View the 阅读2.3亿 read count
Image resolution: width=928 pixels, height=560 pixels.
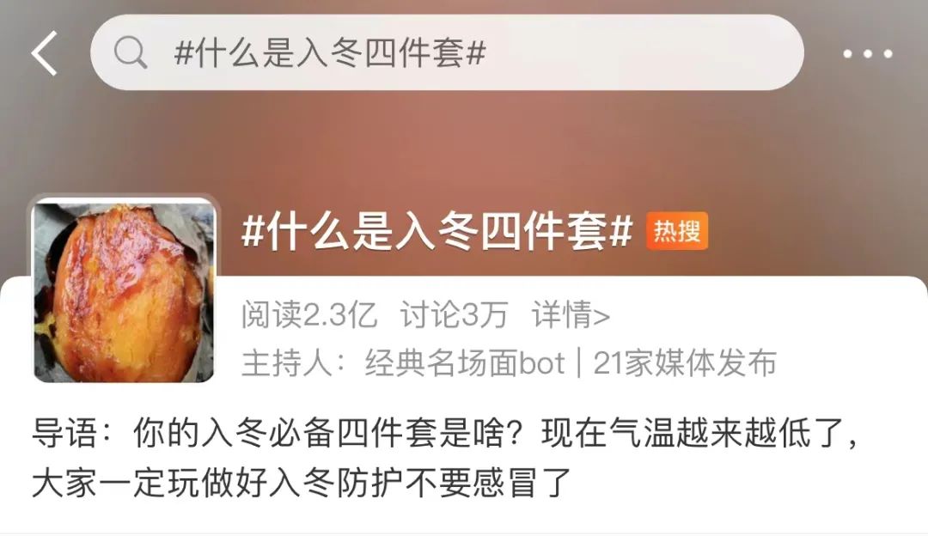(309, 314)
